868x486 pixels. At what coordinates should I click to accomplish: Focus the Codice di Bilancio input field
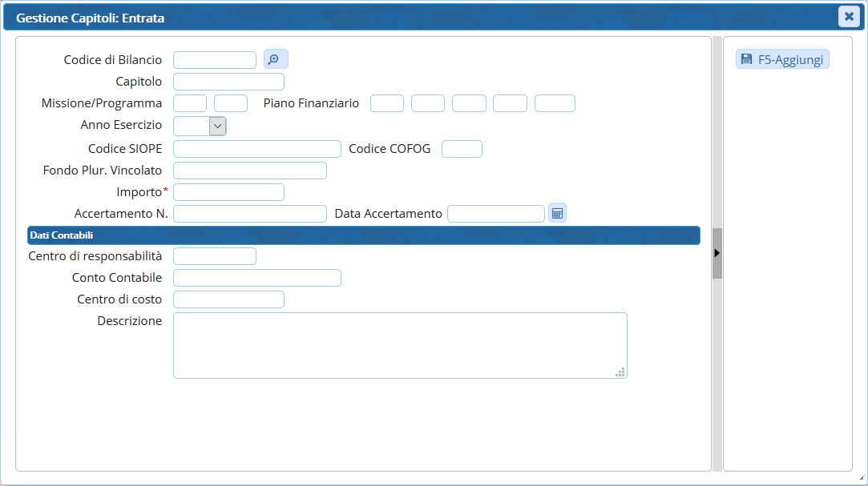click(x=214, y=60)
